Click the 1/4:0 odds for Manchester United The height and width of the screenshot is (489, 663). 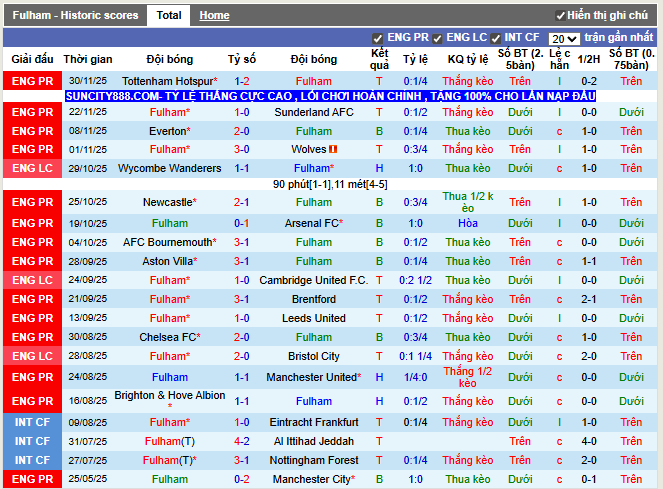[x=416, y=377]
